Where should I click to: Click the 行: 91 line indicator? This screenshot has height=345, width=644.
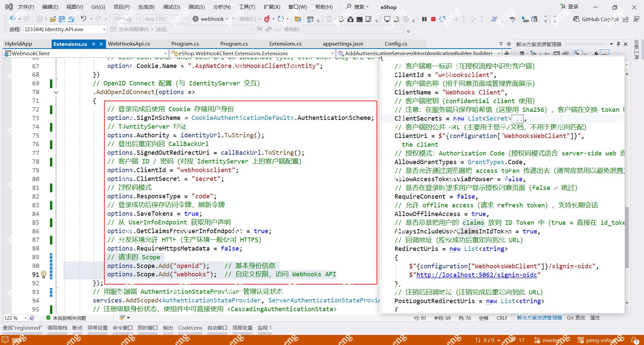click(420, 318)
